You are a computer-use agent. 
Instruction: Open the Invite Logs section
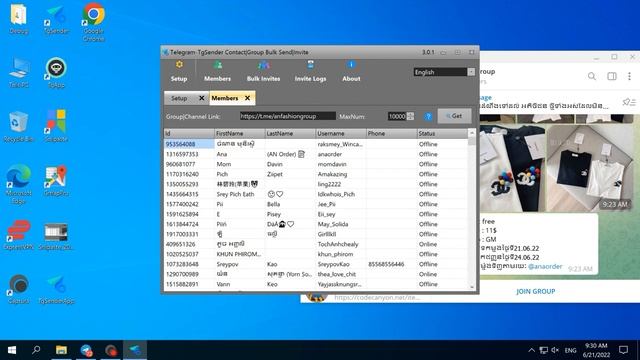pyautogui.click(x=310, y=71)
